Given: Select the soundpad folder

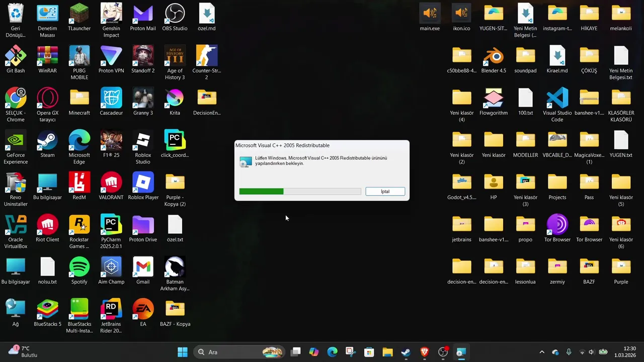Looking at the screenshot, I should (525, 59).
